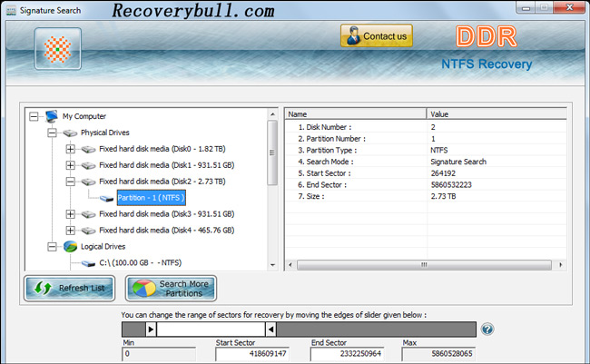Collapse the Physical Drives node
The image size is (590, 364).
(x=52, y=133)
